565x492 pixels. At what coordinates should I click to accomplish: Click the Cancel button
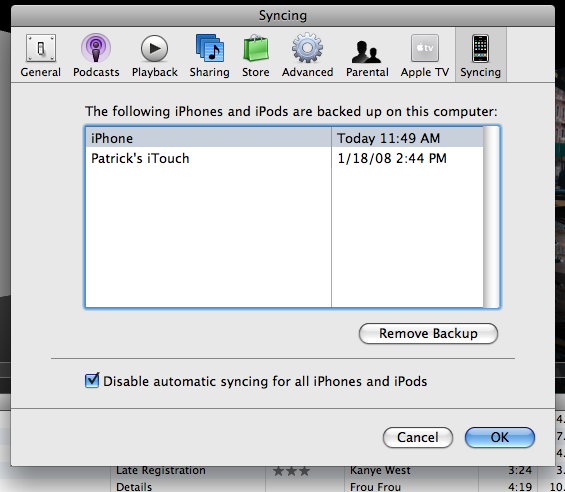(418, 437)
